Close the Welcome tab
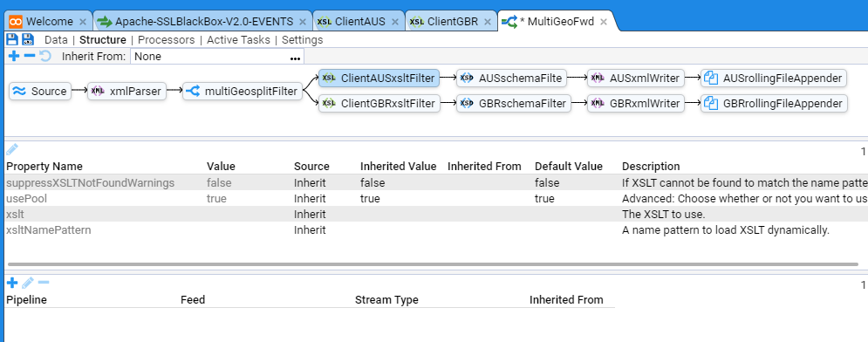Viewport: 868px width, 342px height. tap(83, 22)
